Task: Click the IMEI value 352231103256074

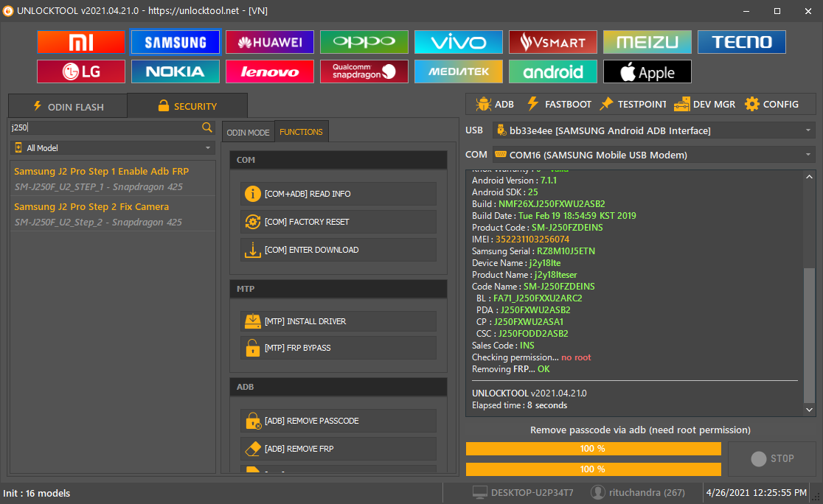Action: [x=532, y=239]
